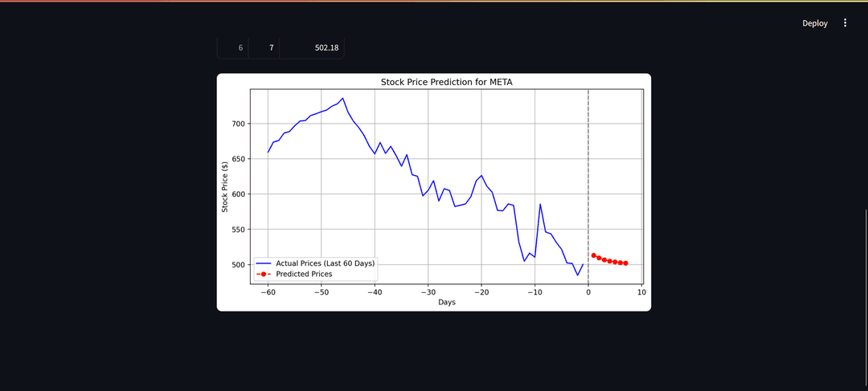The height and width of the screenshot is (391, 868).
Task: Click the Deploy button
Action: coord(814,23)
